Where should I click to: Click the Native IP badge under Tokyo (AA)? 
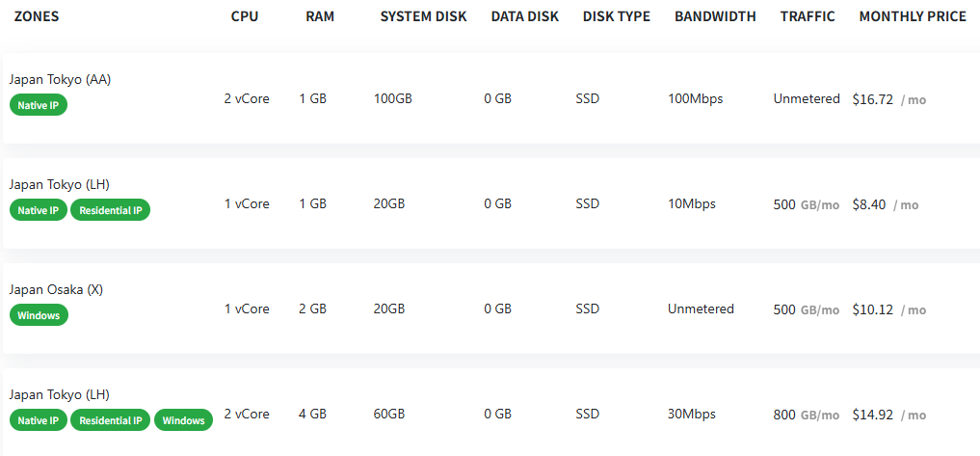coord(39,105)
